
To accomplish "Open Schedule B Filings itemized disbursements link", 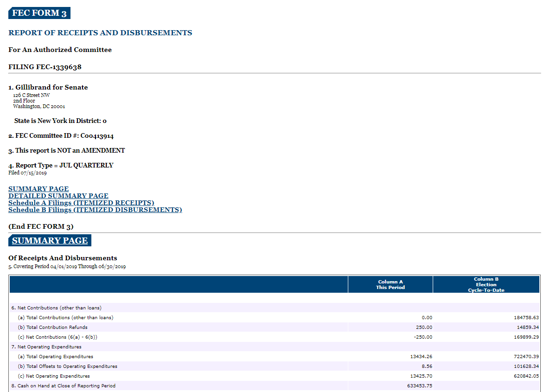I will click(95, 210).
